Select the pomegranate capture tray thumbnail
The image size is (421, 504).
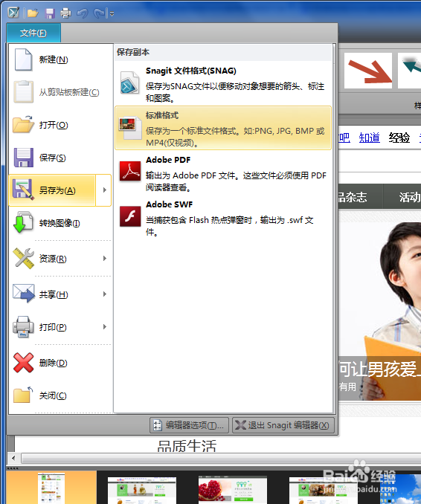(233, 490)
